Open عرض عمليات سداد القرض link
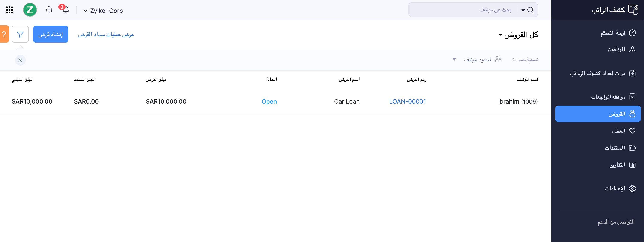This screenshot has height=242, width=644. click(x=106, y=35)
